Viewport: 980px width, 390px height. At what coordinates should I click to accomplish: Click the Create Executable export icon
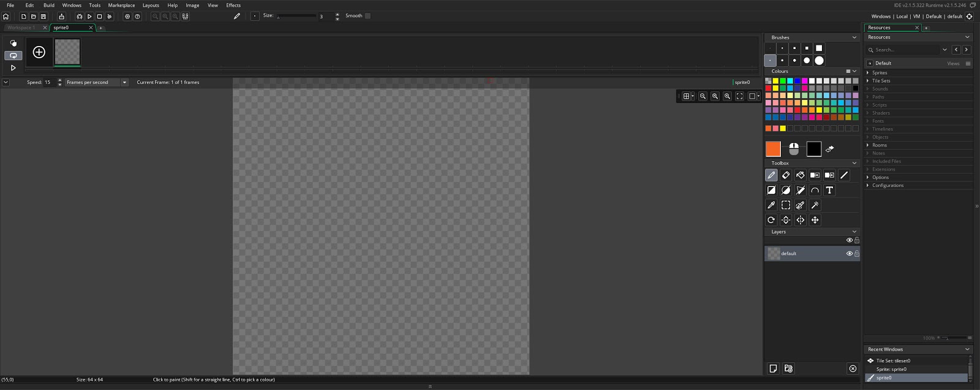click(61, 17)
